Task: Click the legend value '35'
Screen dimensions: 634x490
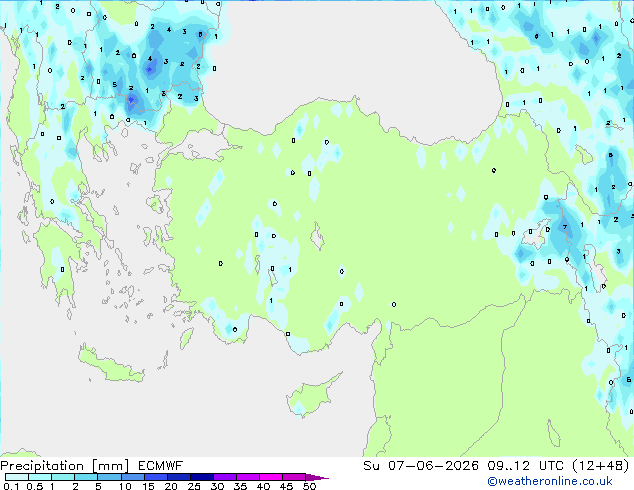Action: point(240,486)
